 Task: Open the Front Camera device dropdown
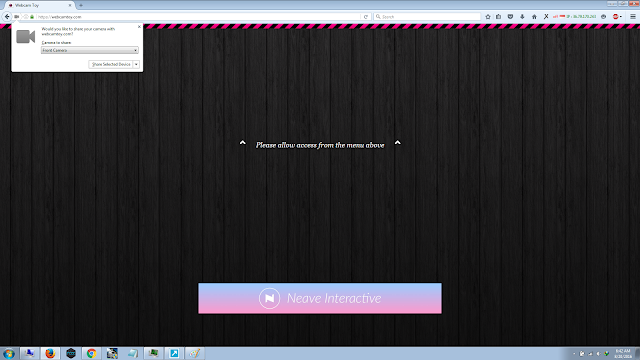coord(90,50)
